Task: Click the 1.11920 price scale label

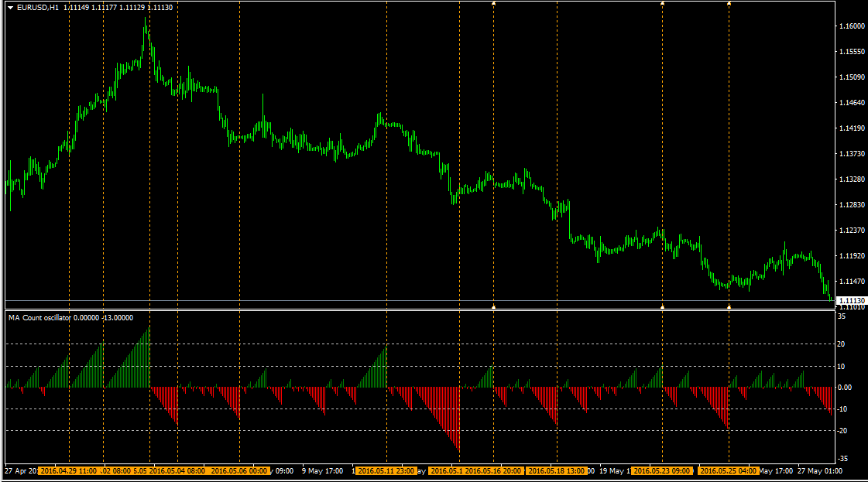Action: point(852,255)
